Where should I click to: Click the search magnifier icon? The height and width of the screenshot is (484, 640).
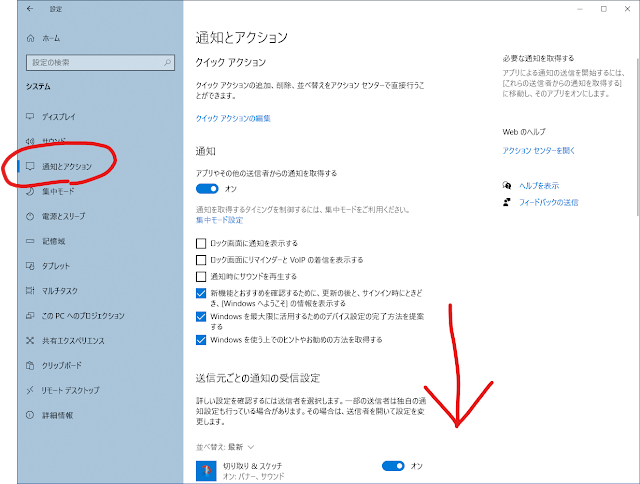(x=167, y=62)
